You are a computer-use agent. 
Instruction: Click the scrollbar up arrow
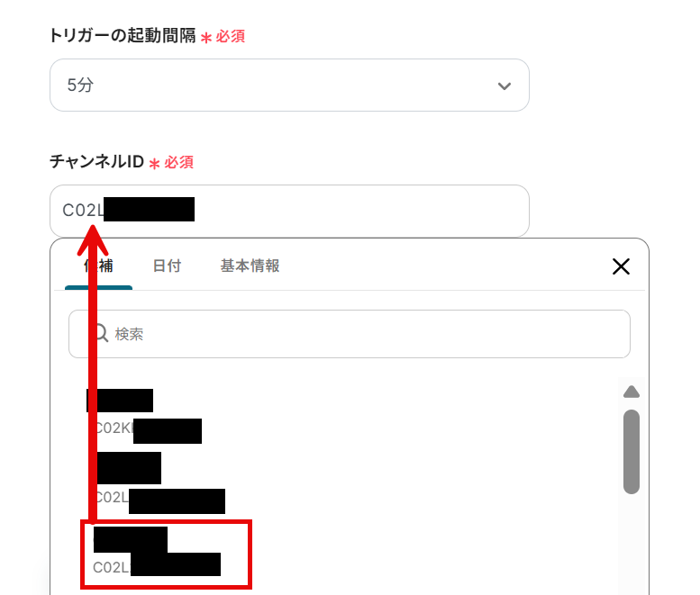click(632, 392)
